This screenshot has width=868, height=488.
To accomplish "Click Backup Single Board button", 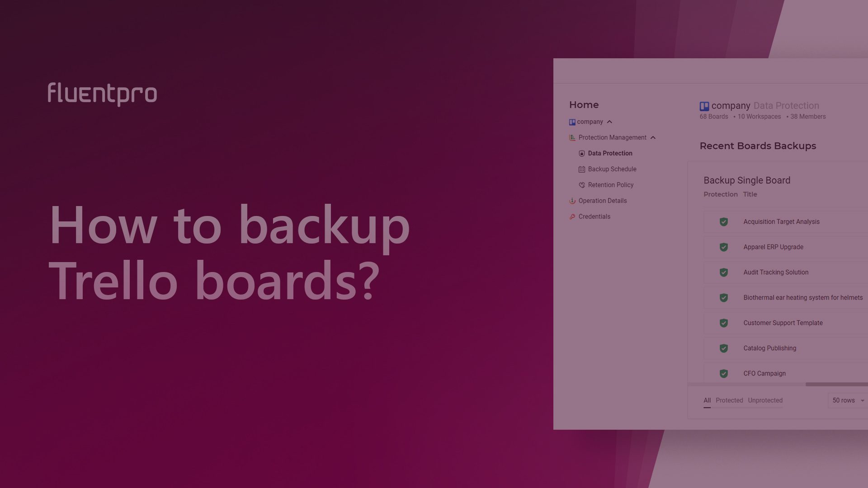I will 746,180.
